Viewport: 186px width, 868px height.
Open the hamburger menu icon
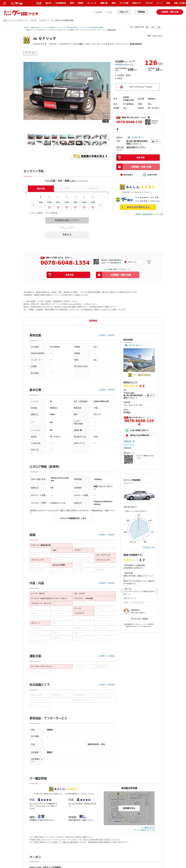(4, 3)
